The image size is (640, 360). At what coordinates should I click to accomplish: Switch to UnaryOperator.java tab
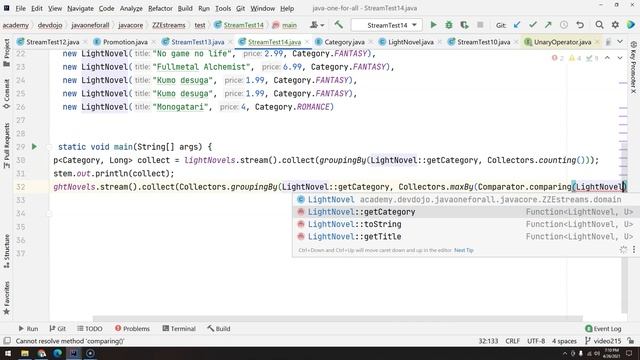[x=562, y=42]
